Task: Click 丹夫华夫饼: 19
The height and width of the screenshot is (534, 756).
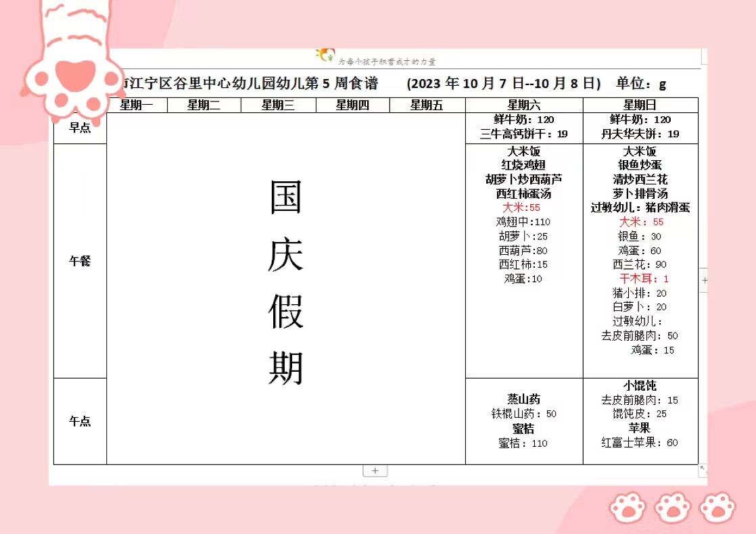Action: point(640,134)
